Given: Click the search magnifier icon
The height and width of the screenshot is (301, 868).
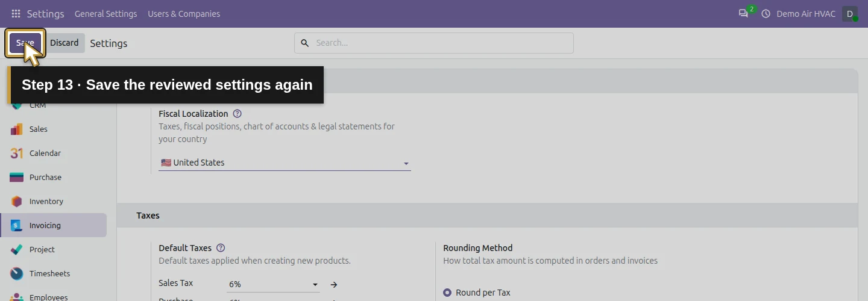Looking at the screenshot, I should pyautogui.click(x=305, y=43).
